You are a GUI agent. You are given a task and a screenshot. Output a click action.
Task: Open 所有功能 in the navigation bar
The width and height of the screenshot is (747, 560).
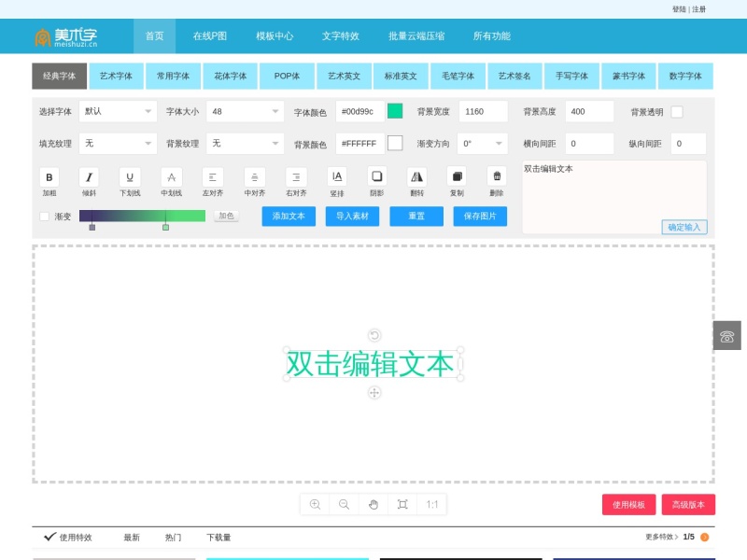tap(492, 36)
